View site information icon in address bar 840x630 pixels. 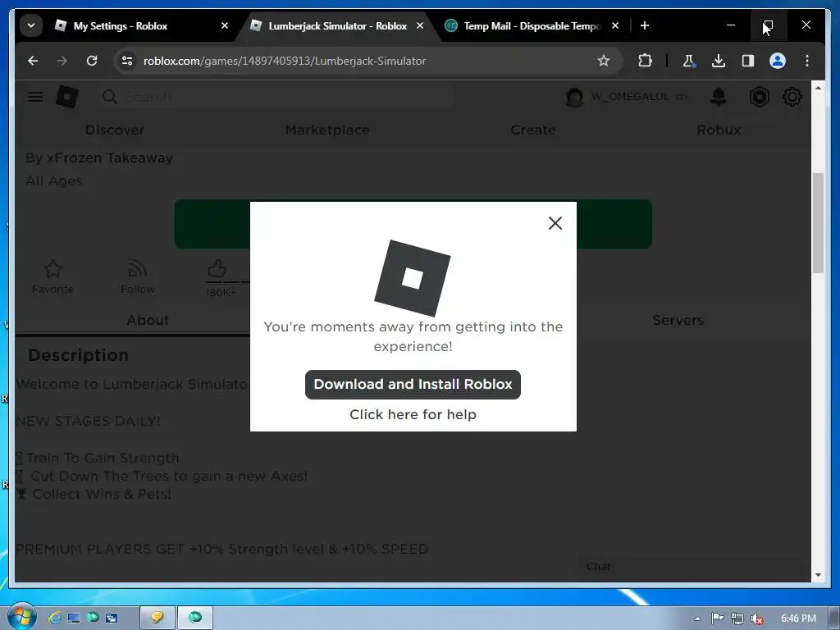click(127, 61)
